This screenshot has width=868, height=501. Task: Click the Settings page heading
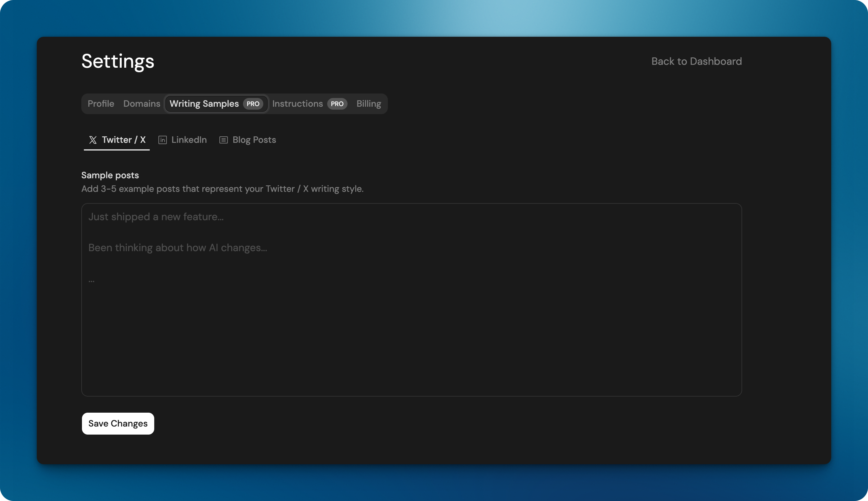[x=118, y=61]
